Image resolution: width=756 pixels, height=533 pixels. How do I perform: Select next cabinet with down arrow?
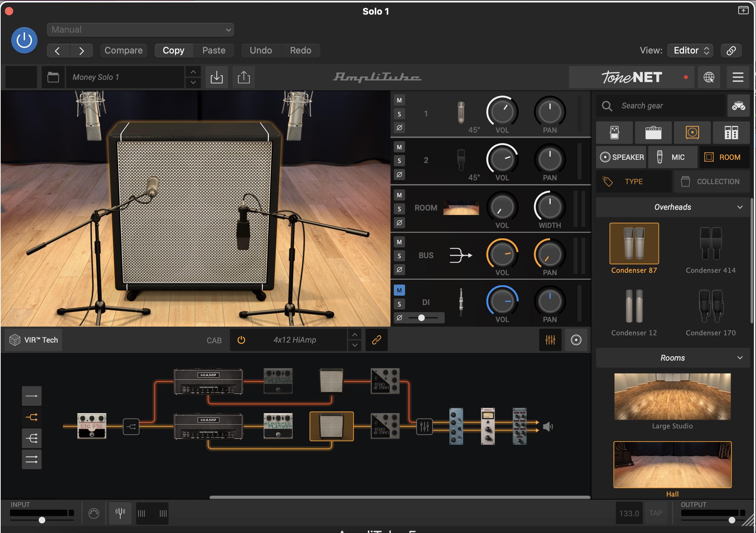355,345
